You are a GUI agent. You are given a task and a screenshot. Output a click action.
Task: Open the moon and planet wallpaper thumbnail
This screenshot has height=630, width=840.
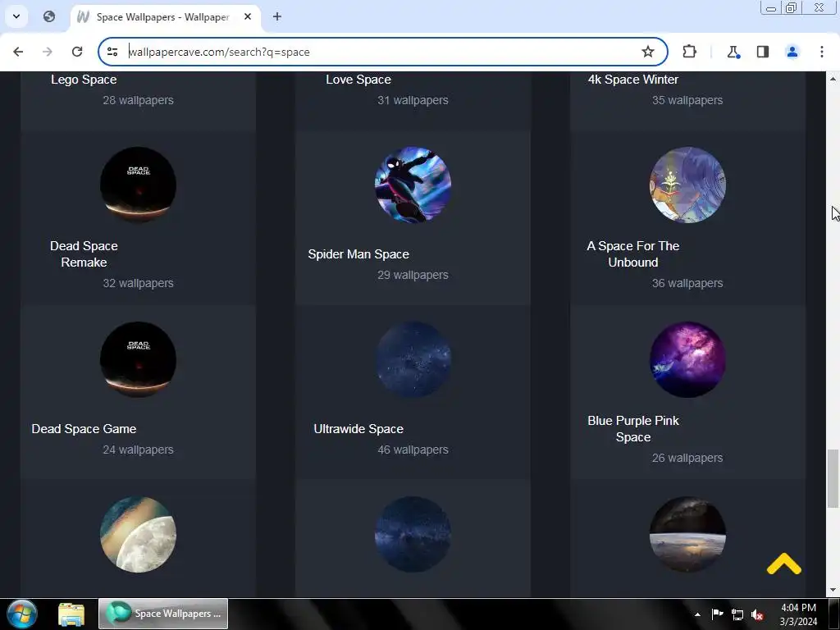pos(138,534)
